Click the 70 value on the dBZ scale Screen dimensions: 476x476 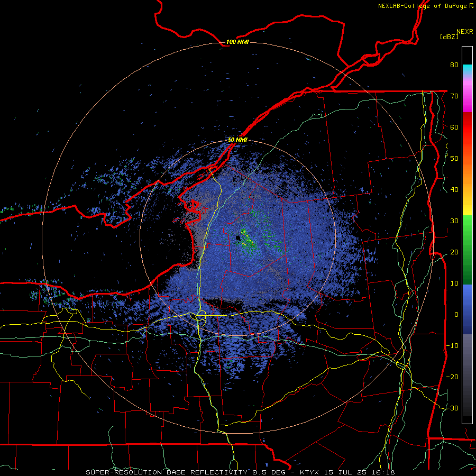click(454, 96)
